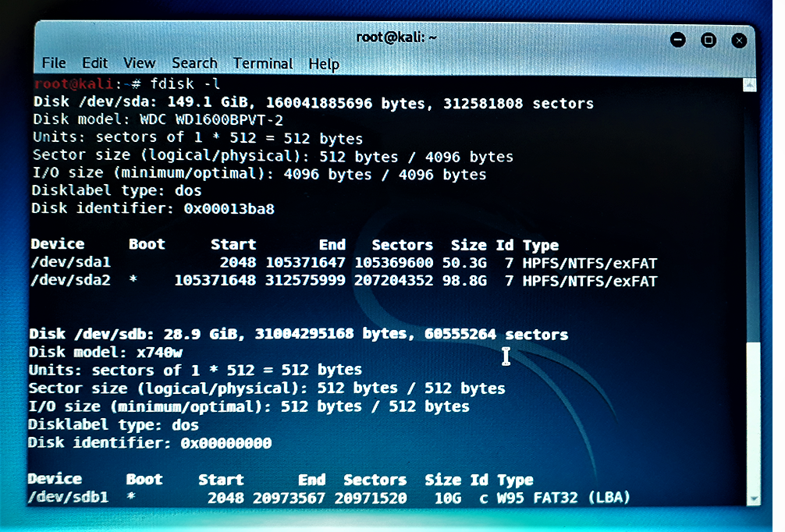Click sda2 end sector '312575999'
The image size is (785, 532).
pos(305,280)
